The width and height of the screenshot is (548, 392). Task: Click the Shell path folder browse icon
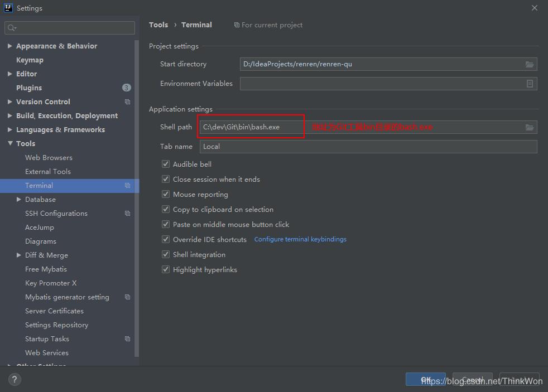tap(530, 128)
